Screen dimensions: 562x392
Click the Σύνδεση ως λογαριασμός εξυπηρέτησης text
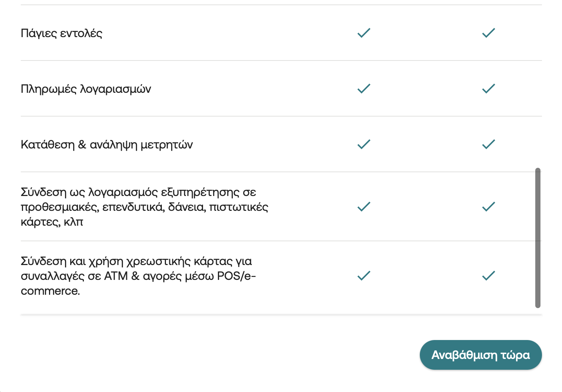(144, 207)
